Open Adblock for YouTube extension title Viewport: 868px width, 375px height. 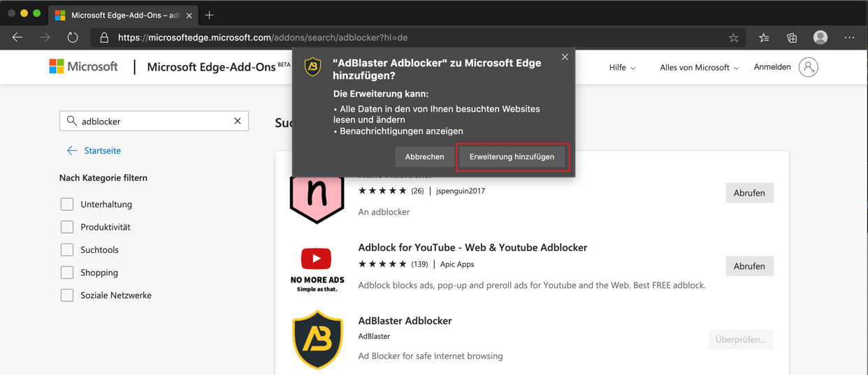tap(472, 247)
